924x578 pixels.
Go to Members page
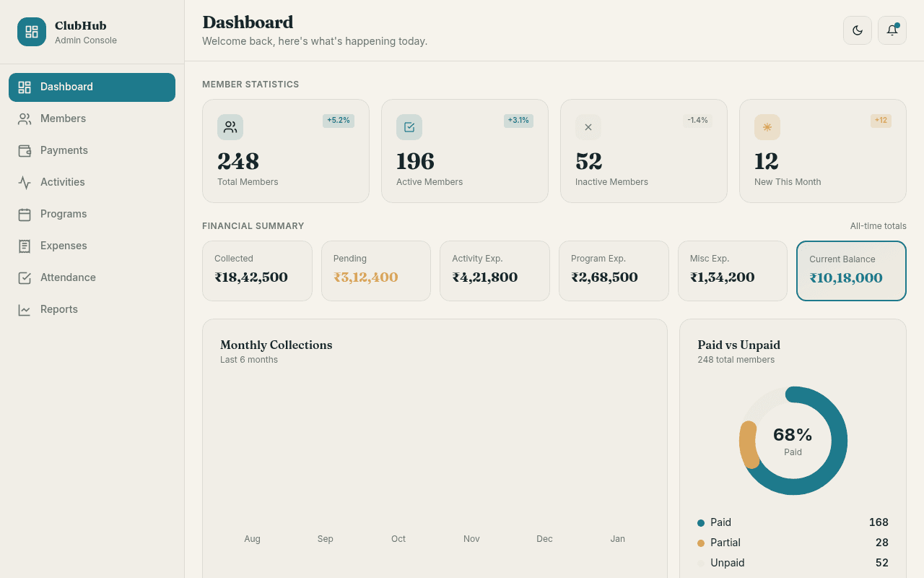tap(92, 118)
